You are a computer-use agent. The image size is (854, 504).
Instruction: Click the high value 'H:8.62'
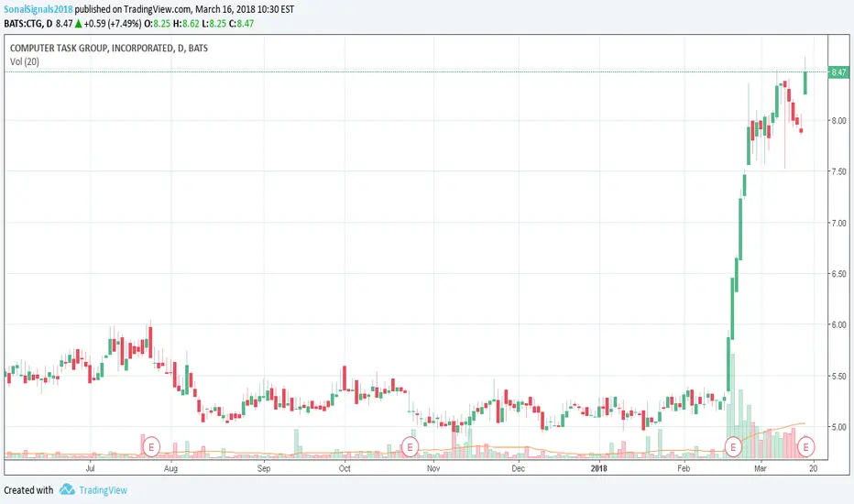point(186,24)
